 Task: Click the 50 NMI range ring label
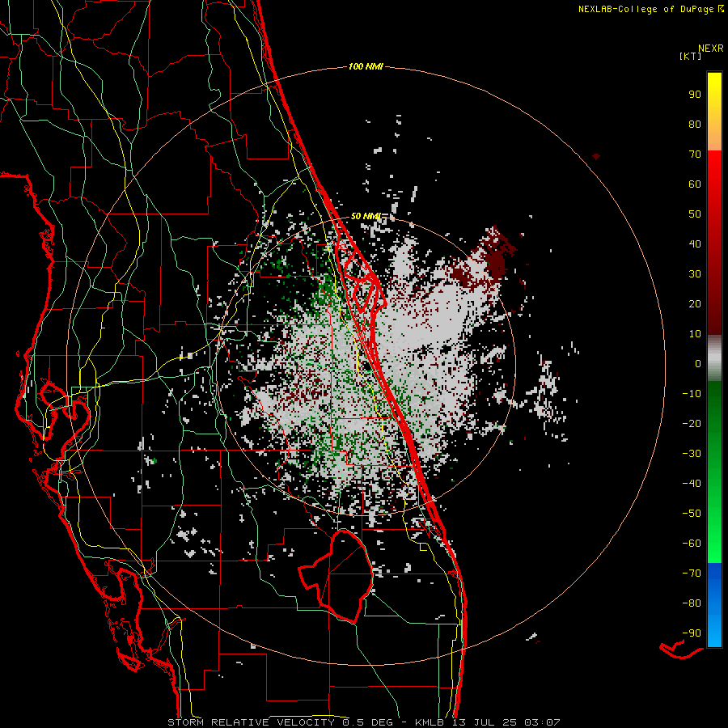366,216
